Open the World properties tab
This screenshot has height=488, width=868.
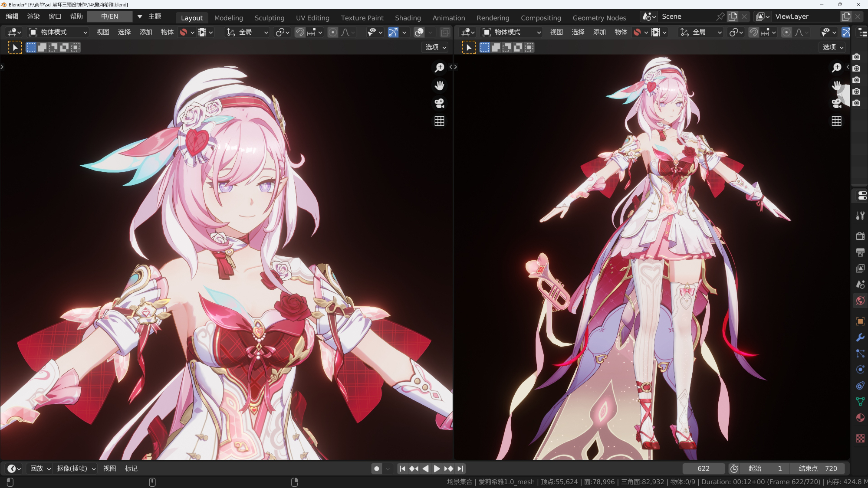pyautogui.click(x=860, y=301)
